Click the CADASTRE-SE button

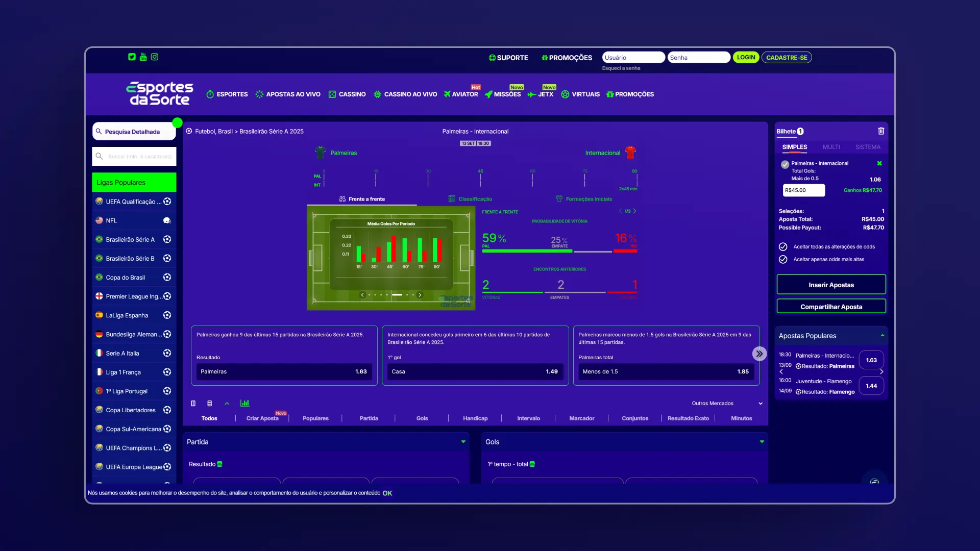pos(787,58)
